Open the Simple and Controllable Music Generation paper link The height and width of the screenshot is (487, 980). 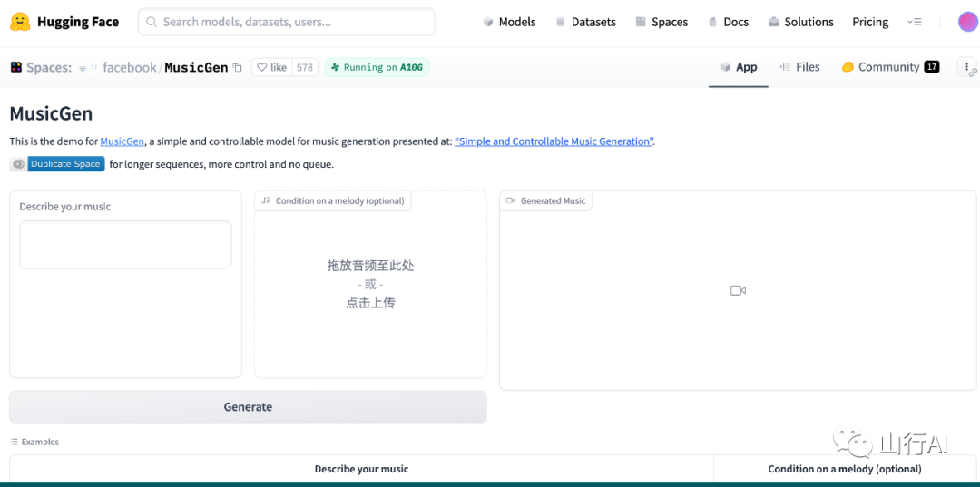[x=554, y=141]
